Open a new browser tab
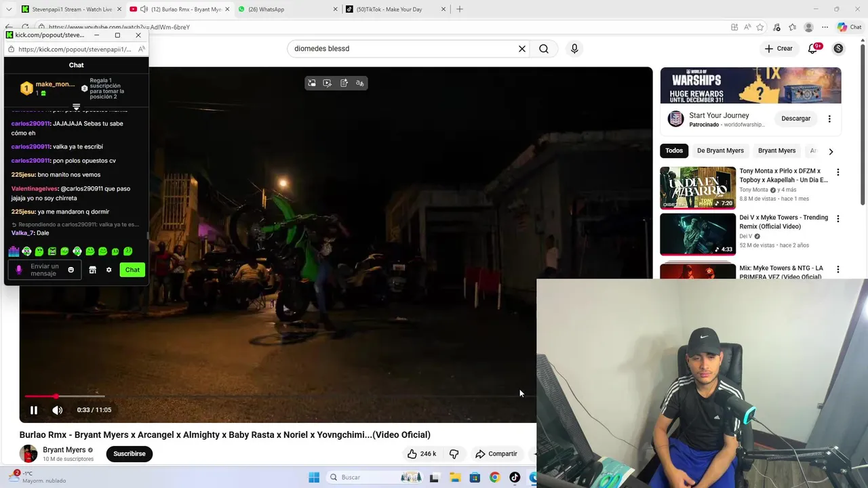The width and height of the screenshot is (868, 488). 460,9
